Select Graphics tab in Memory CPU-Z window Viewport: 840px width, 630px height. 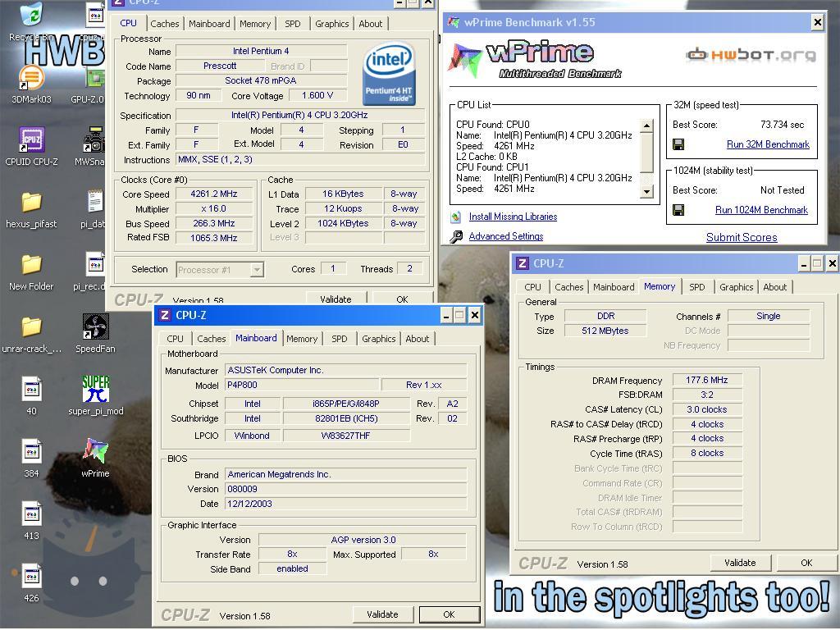(x=736, y=287)
